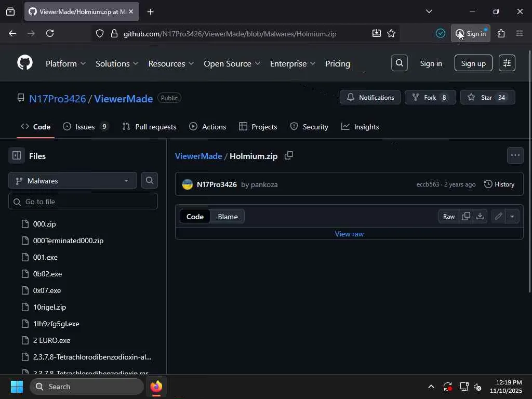Open the GitHub search magnifier button
The image size is (532, 399).
click(x=400, y=63)
